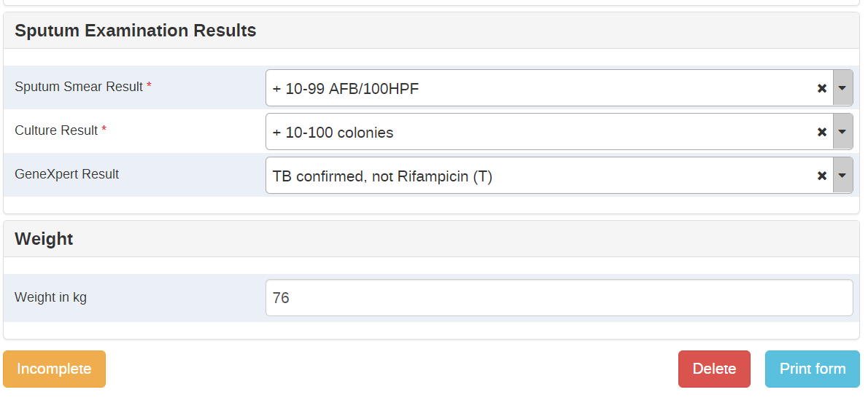Click the weight value 76
Viewport: 868px width, 400px height.
click(x=281, y=298)
